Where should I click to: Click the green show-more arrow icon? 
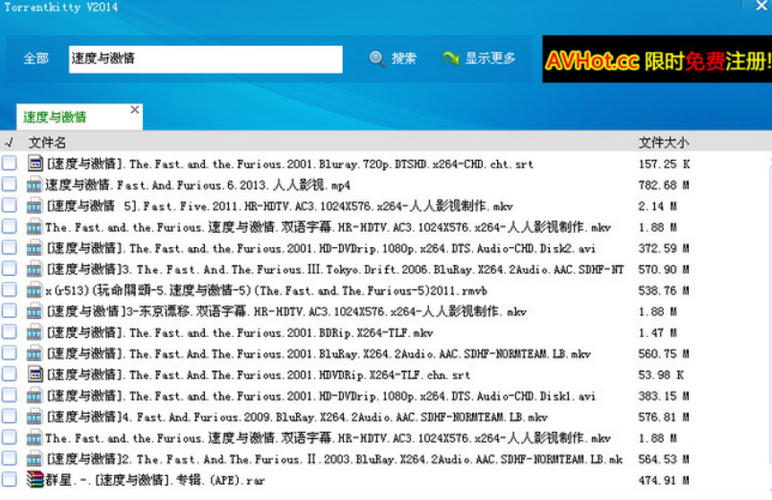coord(450,59)
